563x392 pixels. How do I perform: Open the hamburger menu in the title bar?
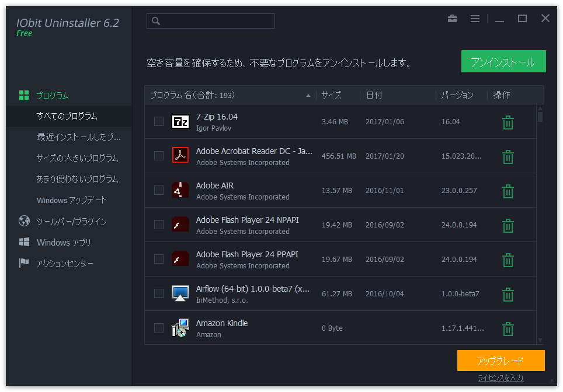click(475, 18)
